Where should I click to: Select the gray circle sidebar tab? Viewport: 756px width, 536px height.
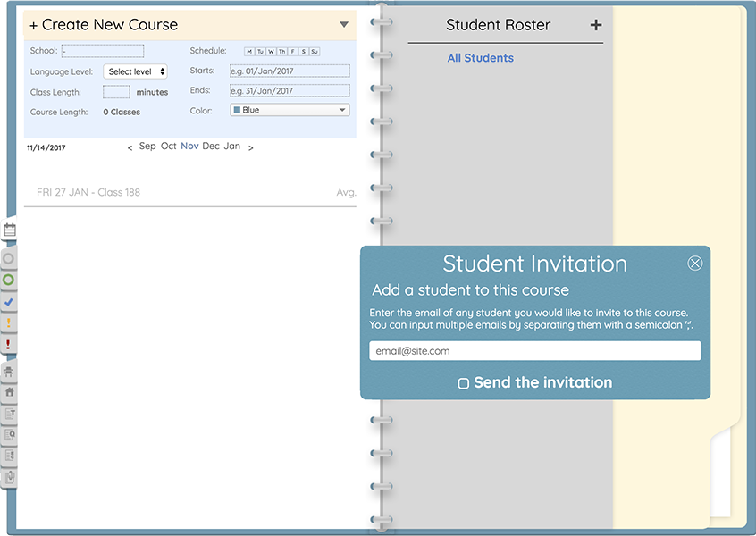[x=8, y=259]
